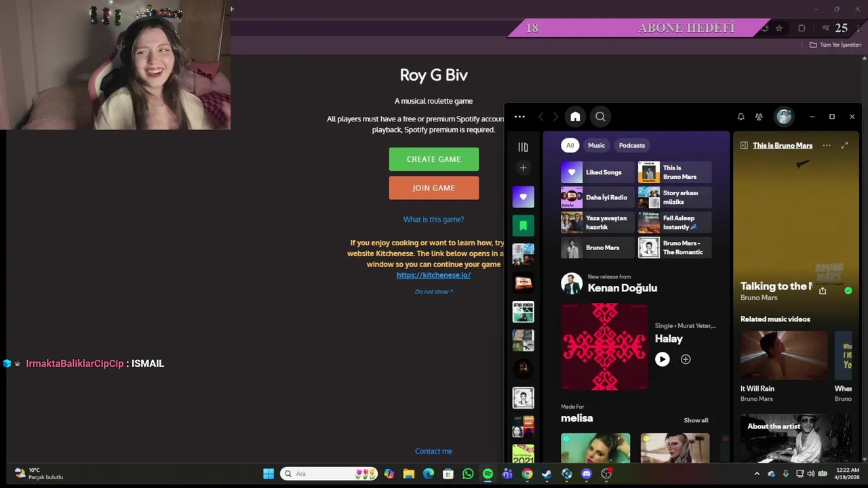Open What is this game? link

coord(433,220)
